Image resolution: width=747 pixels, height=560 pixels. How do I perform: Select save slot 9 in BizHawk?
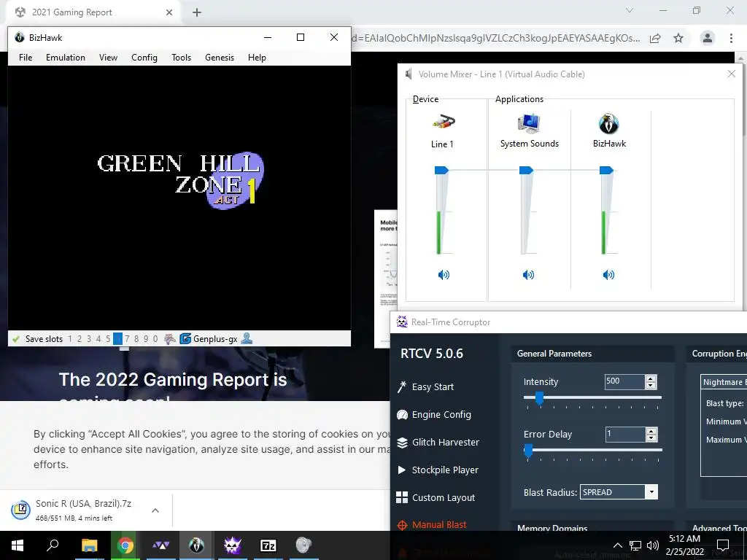[146, 339]
